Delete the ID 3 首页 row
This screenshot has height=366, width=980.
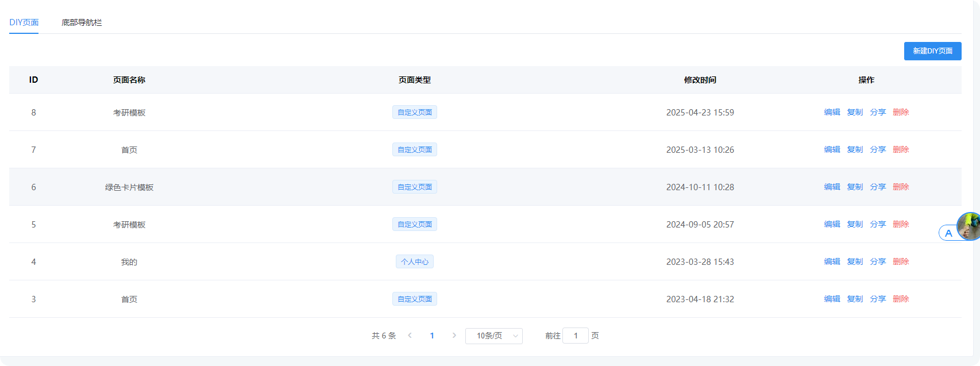pos(901,299)
